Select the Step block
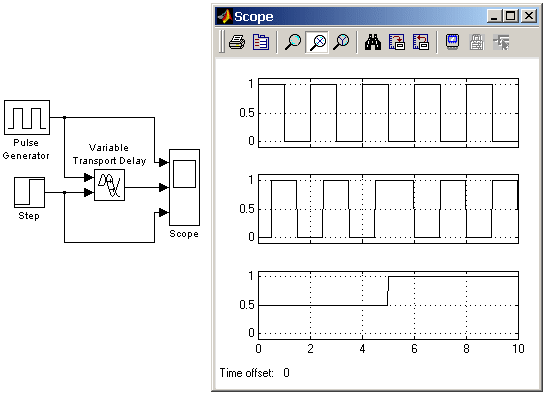 click(29, 192)
